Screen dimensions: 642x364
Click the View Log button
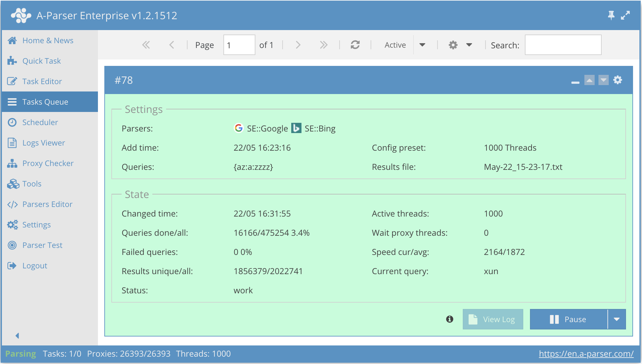pyautogui.click(x=493, y=319)
